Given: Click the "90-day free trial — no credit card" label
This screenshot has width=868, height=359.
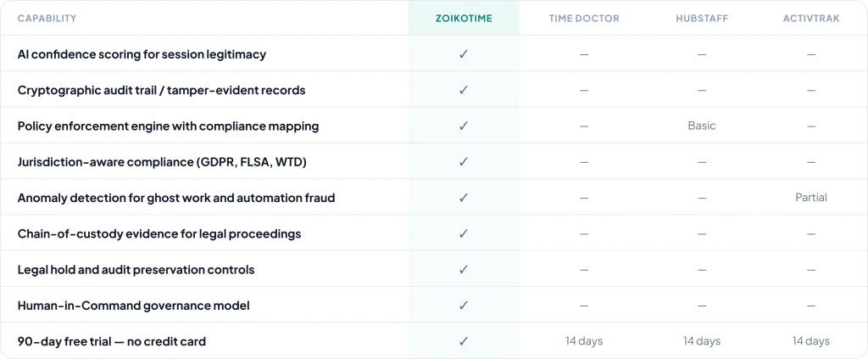Looking at the screenshot, I should [x=112, y=341].
